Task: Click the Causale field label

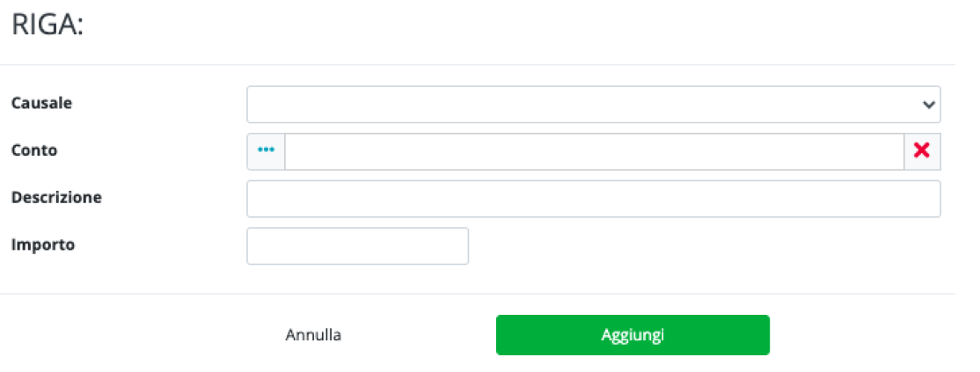Action: [41, 103]
